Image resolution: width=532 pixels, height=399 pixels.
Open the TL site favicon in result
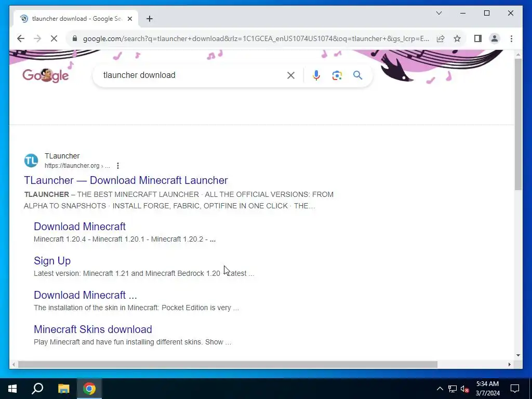click(x=31, y=161)
